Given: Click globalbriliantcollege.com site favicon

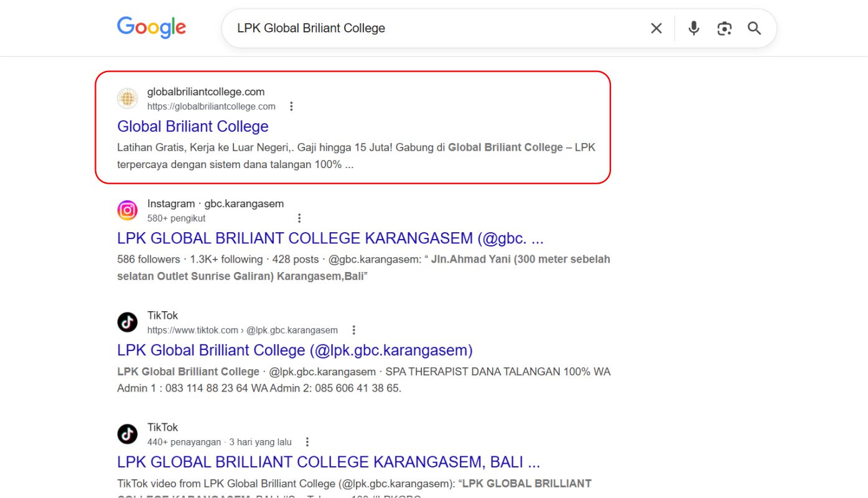Looking at the screenshot, I should 128,98.
